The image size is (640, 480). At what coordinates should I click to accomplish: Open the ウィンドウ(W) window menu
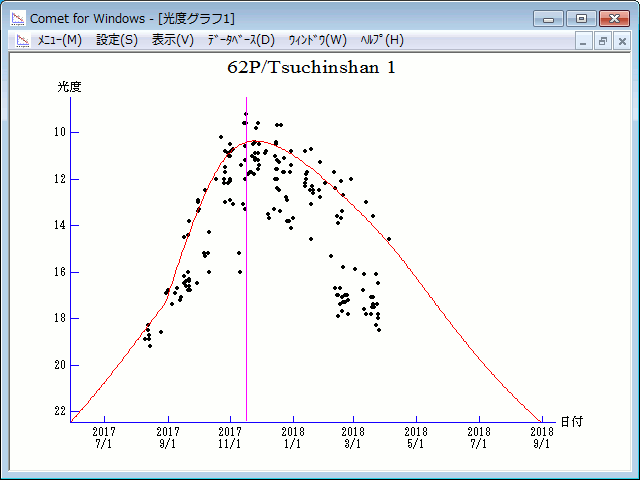click(x=317, y=40)
